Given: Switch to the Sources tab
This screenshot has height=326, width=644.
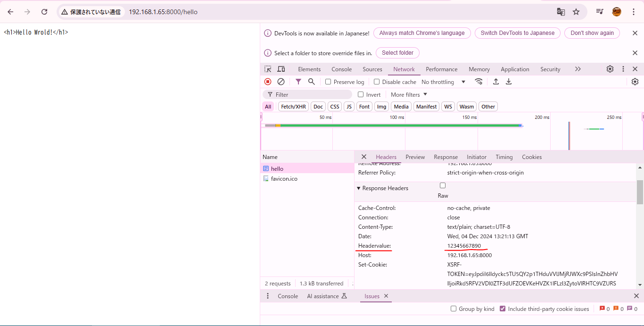Looking at the screenshot, I should pos(372,69).
